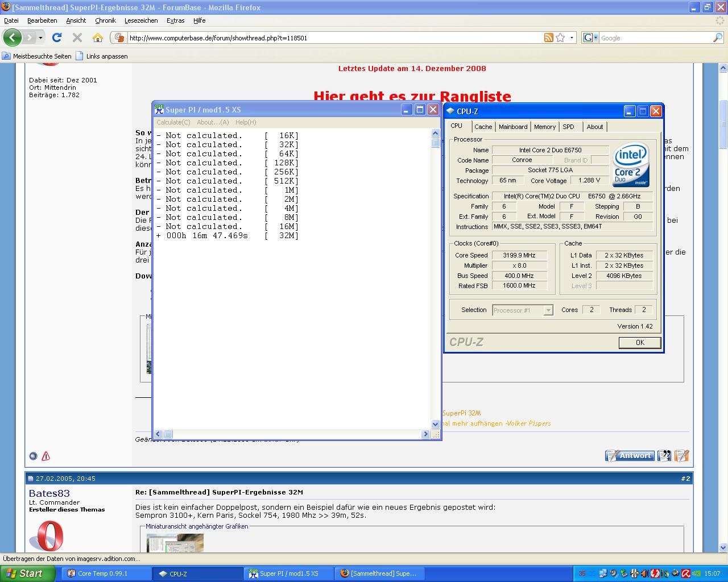Open Calculate(C) menu in Super PI

tap(173, 122)
